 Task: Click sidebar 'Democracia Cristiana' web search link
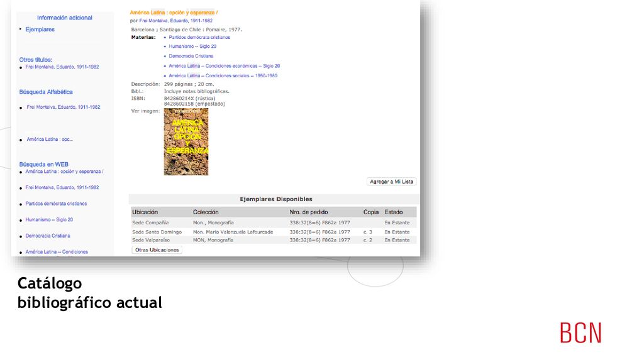tap(48, 236)
